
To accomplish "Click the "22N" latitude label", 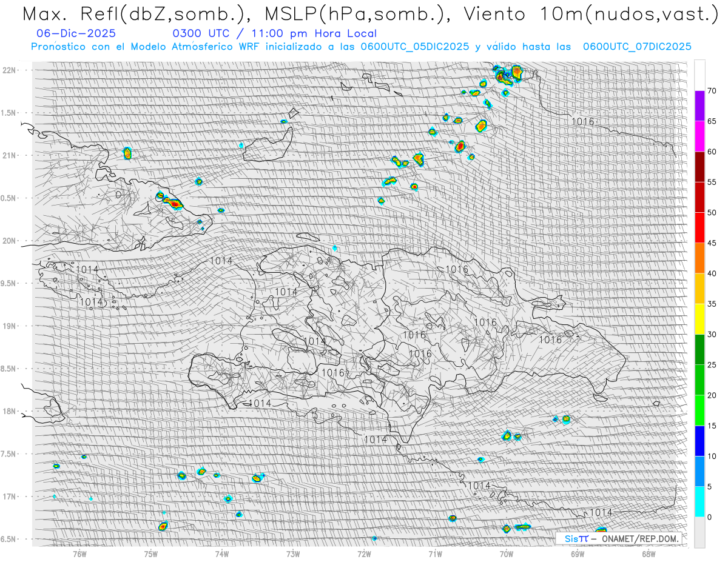I will point(9,70).
